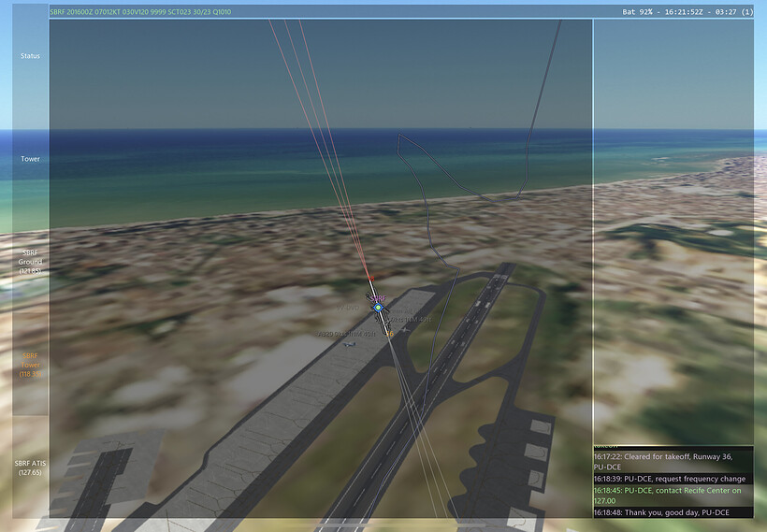
Task: Click the orange runway 36 number label
Action: tap(390, 334)
